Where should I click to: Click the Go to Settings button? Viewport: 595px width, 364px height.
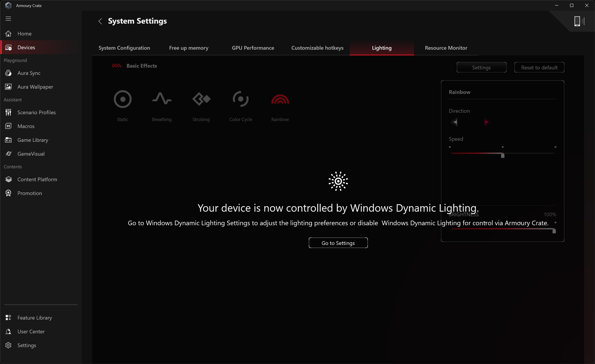(338, 243)
